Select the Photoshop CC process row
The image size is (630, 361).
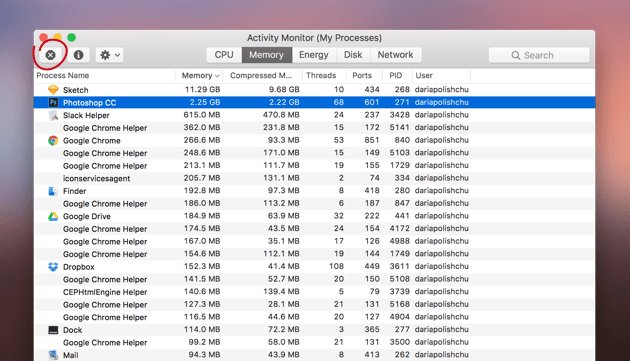(x=314, y=103)
